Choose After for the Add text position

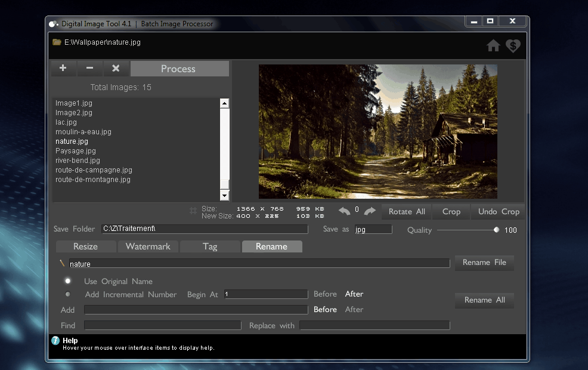[354, 309]
